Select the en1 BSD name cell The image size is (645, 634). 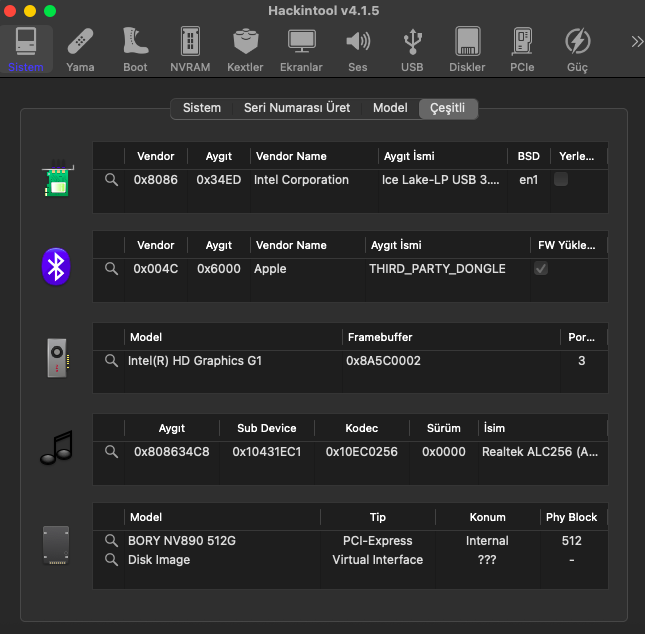click(x=529, y=180)
